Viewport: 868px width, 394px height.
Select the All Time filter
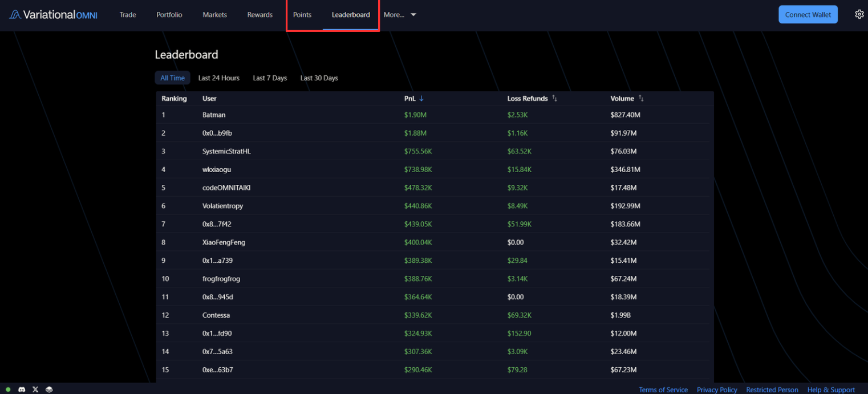click(x=172, y=78)
